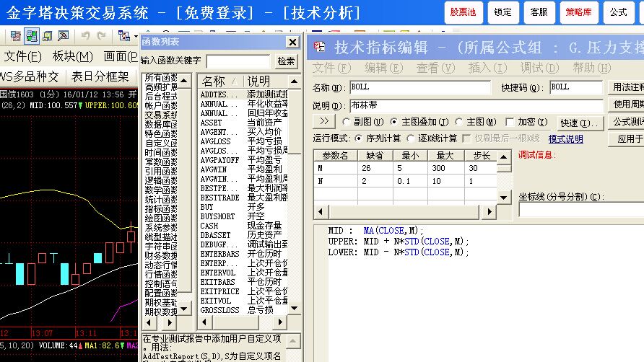This screenshot has height=362, width=644.
Task: Click the undo arrow toolbar icon
Action: click(85, 36)
